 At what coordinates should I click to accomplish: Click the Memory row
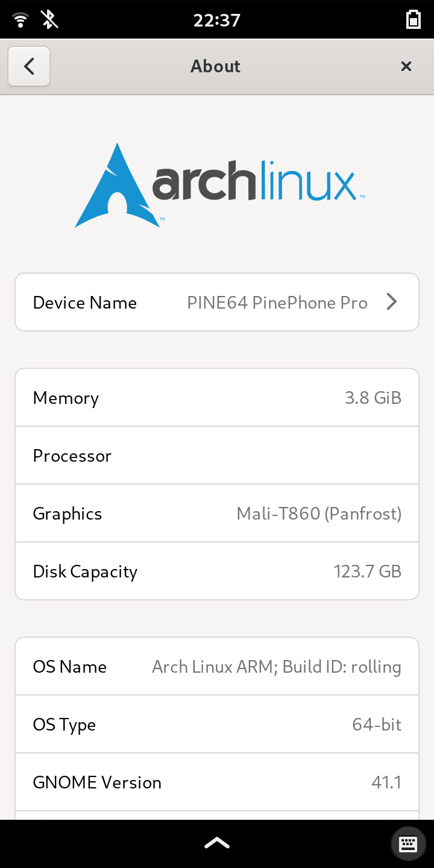217,398
